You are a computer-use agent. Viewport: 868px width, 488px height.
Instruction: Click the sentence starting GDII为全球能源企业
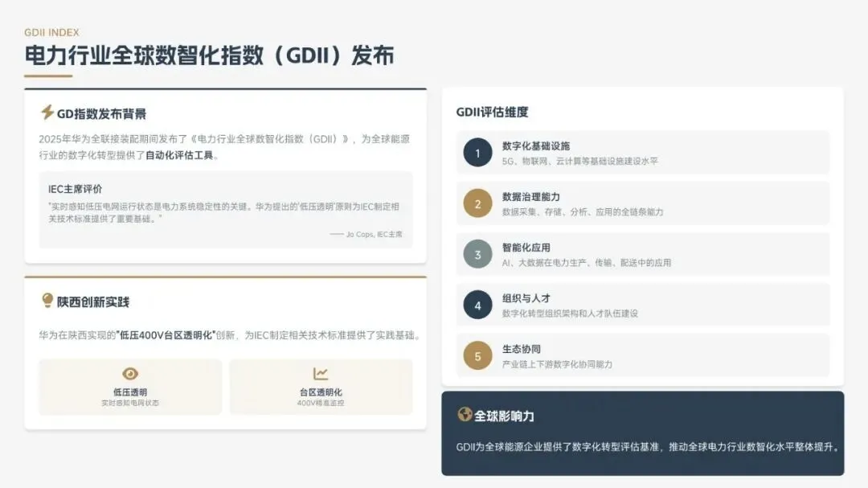click(648, 446)
